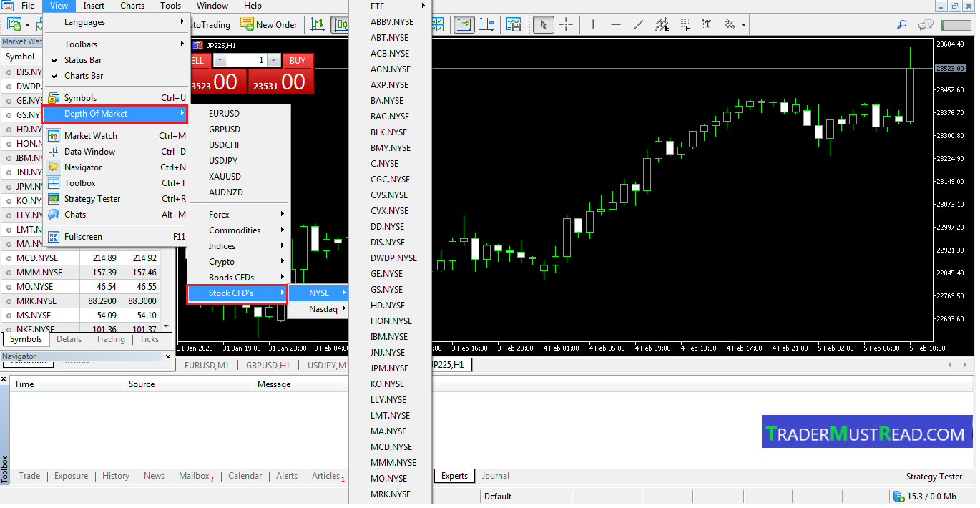Click the Navigator folder icon in menu
This screenshot has width=980, height=508.
[x=54, y=167]
